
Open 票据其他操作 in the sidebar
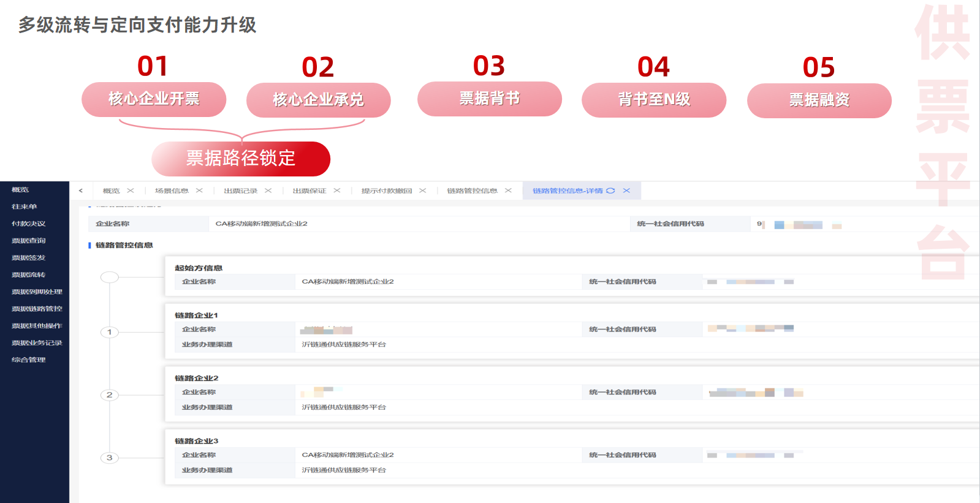click(37, 326)
